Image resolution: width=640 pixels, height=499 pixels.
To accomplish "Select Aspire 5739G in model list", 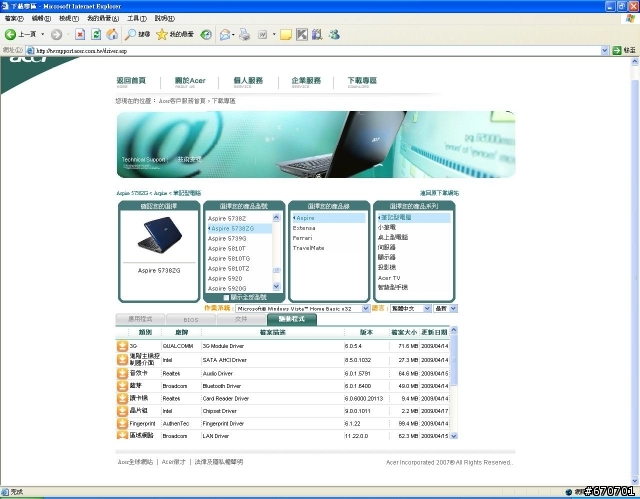I will click(x=227, y=238).
